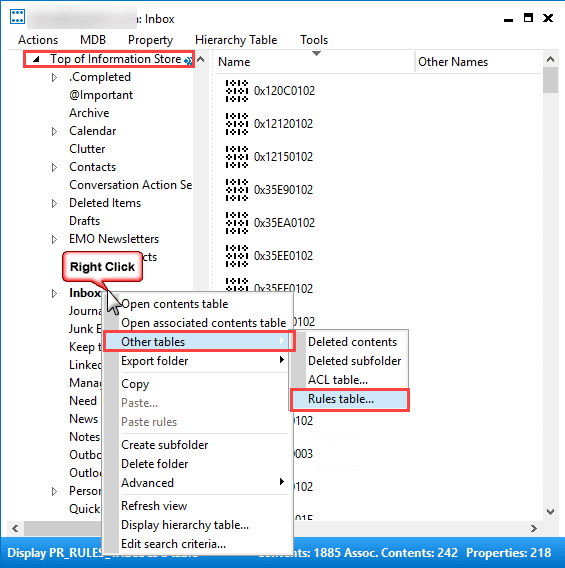
Task: Click the property list vertical scrollbar thumb
Action: click(x=551, y=80)
